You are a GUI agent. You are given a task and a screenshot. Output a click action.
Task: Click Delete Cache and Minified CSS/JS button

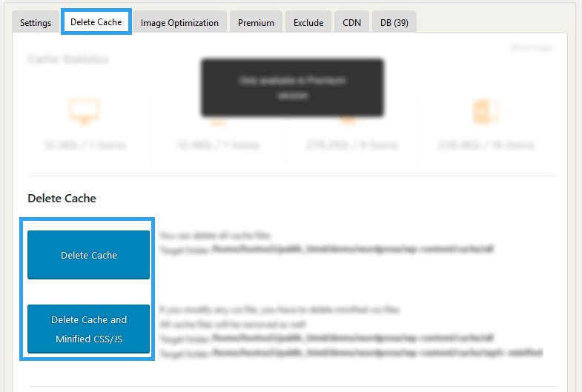[89, 330]
